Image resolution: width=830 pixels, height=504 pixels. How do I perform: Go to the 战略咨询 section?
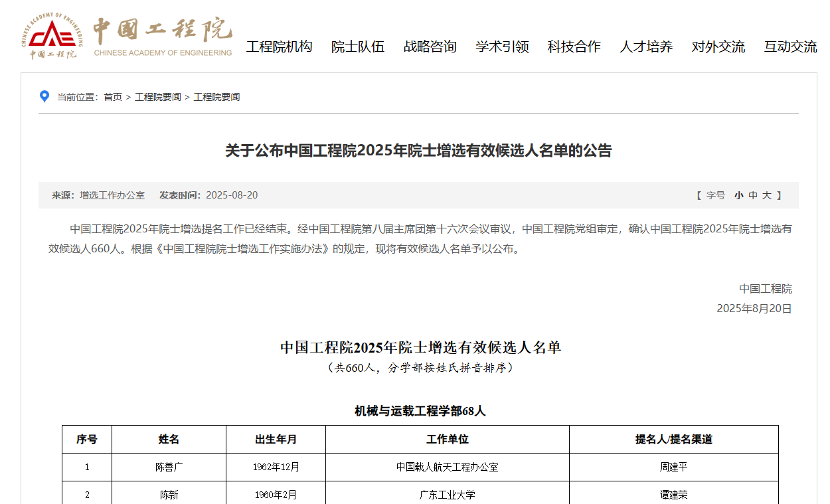coord(430,46)
